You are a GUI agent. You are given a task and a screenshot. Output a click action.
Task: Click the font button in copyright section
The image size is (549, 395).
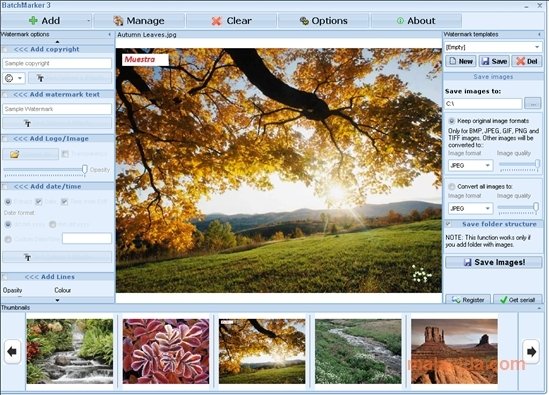(x=70, y=78)
